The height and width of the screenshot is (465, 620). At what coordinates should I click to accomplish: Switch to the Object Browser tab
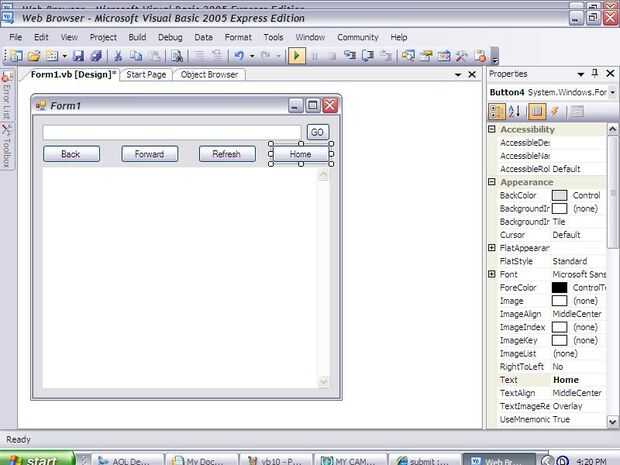(209, 74)
